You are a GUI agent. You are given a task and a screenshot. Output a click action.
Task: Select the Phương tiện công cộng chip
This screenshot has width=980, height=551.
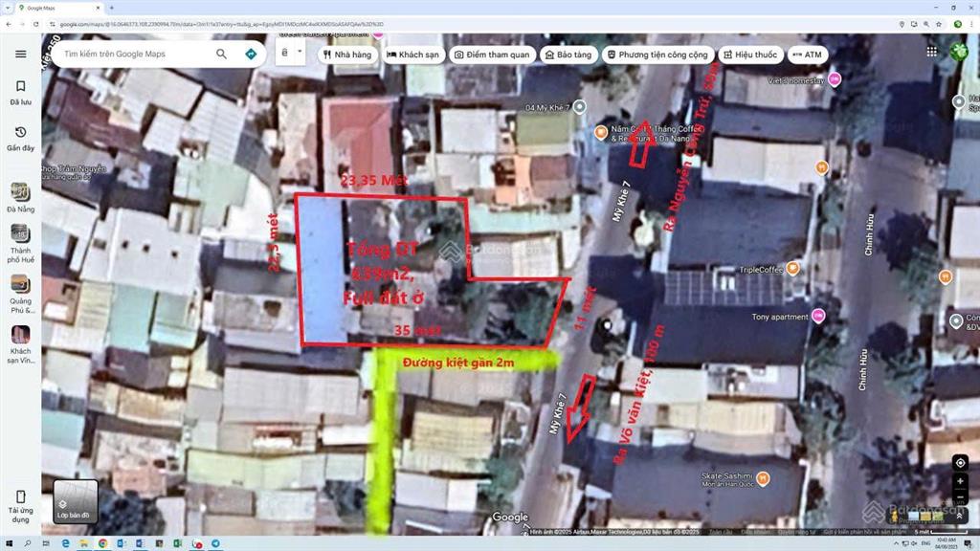click(x=657, y=55)
